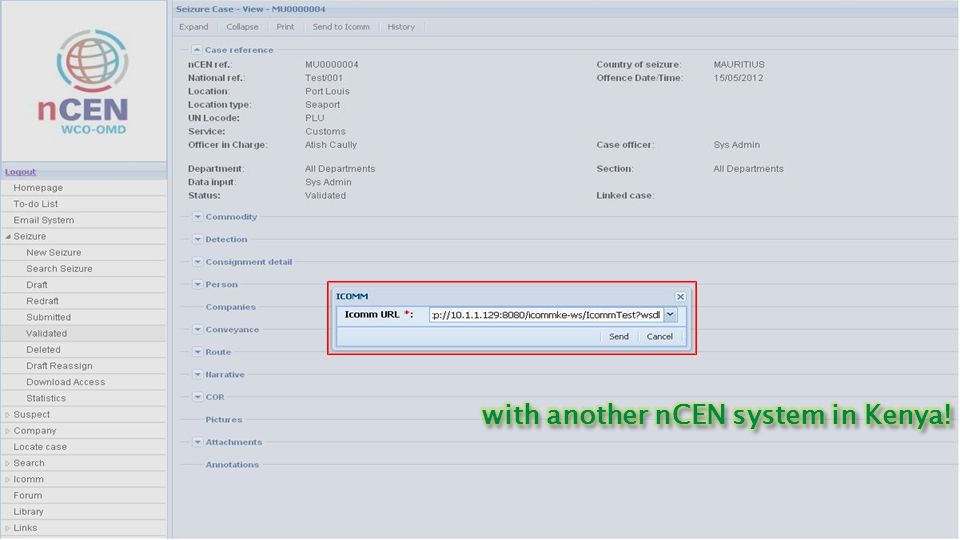
Task: Click Print in the case toolbar
Action: [x=285, y=27]
